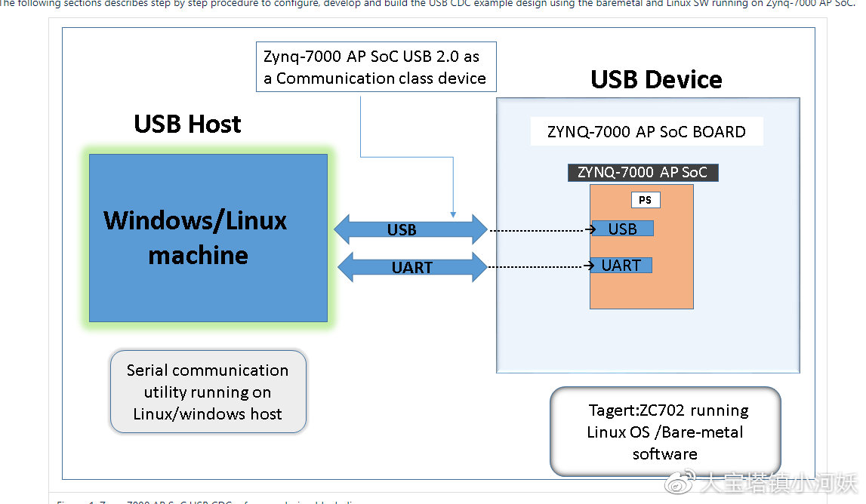This screenshot has height=504, width=866.
Task: Click the small "PS" label box
Action: click(x=646, y=200)
